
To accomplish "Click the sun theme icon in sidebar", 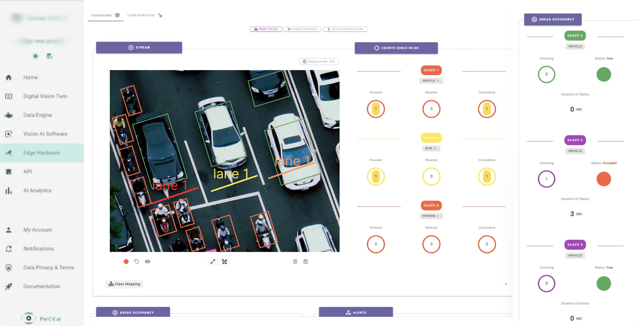I will point(35,56).
